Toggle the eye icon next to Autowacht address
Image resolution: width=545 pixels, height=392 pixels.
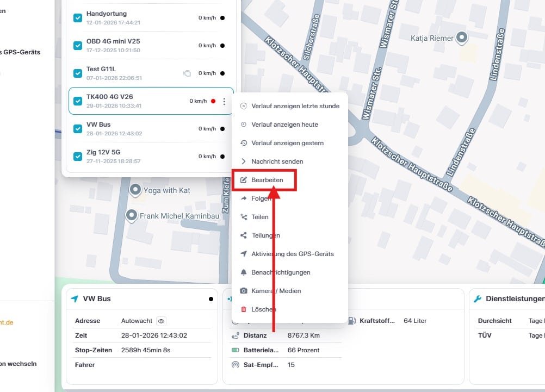[x=161, y=321]
